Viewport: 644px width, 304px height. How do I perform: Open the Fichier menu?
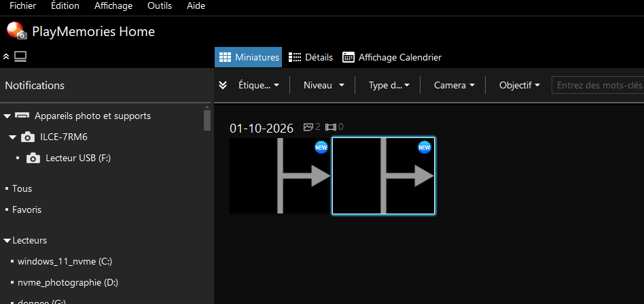coord(22,5)
